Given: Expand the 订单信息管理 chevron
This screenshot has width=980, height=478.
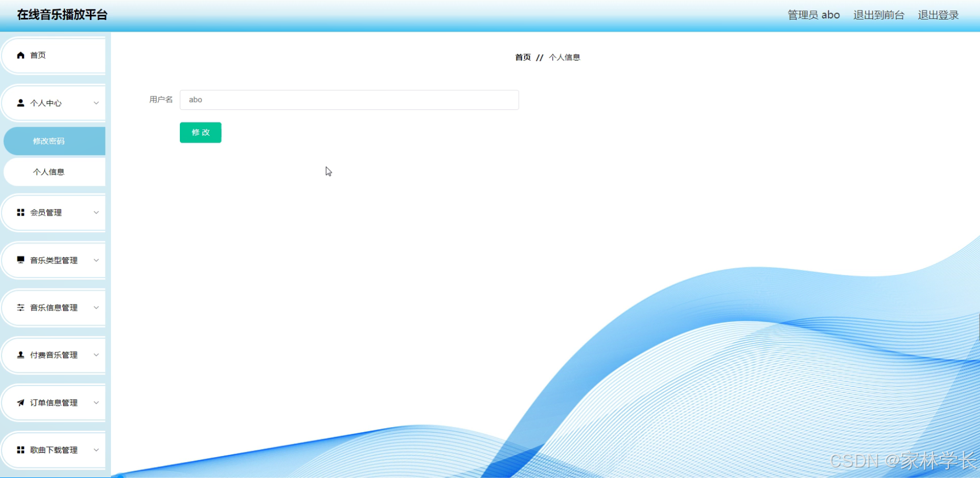Looking at the screenshot, I should pos(96,403).
